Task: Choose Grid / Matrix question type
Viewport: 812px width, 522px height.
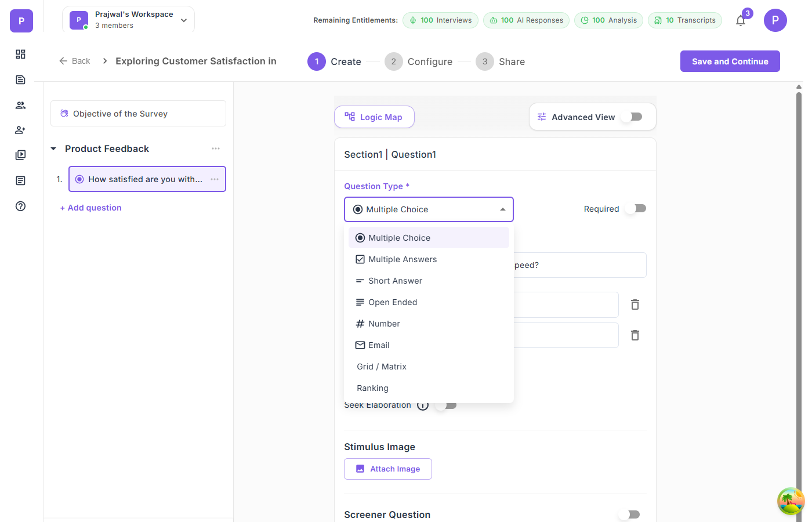Action: coord(382,367)
